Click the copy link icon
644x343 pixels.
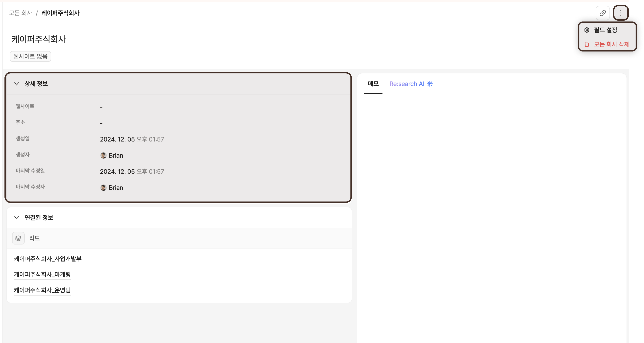coord(602,13)
